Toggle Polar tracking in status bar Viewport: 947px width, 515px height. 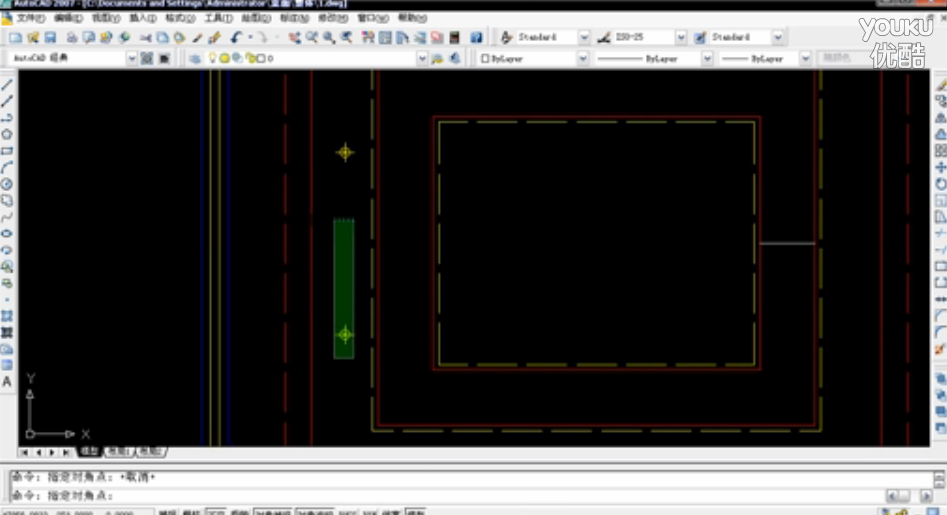pos(239,512)
